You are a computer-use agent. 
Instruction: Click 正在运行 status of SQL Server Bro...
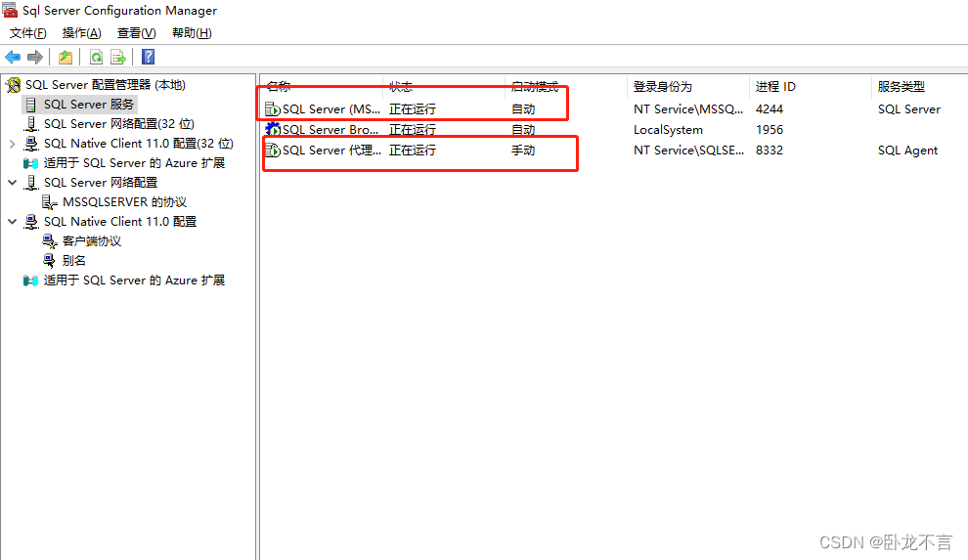(x=413, y=130)
